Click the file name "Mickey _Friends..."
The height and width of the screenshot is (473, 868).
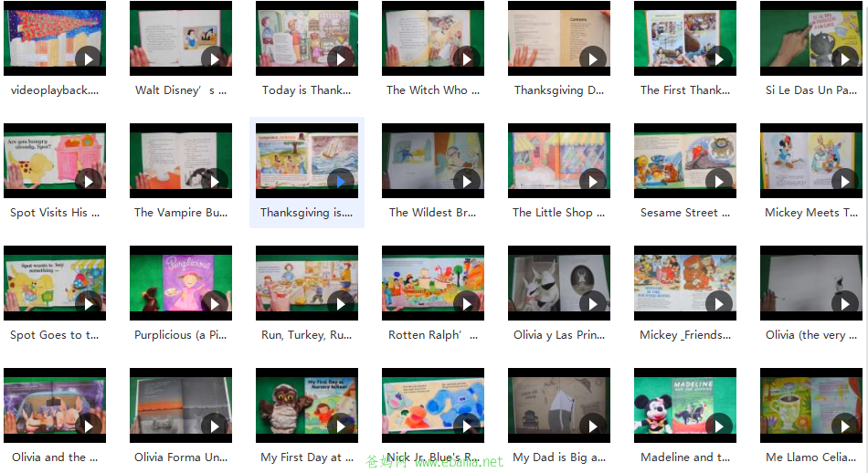tap(685, 335)
